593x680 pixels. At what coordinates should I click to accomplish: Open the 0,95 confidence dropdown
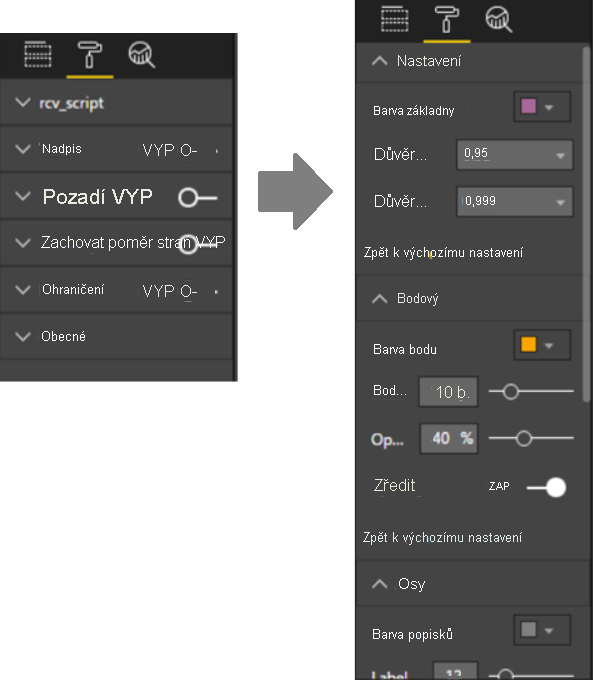coord(514,154)
